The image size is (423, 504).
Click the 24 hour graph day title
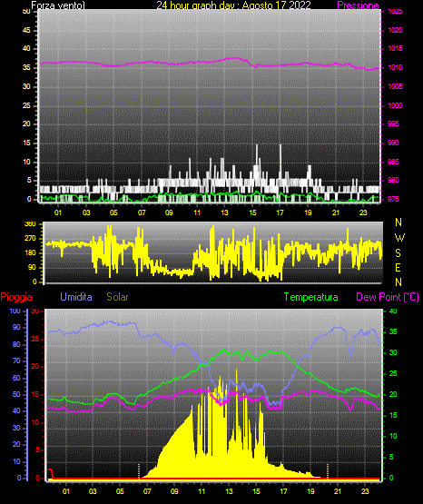pos(233,5)
